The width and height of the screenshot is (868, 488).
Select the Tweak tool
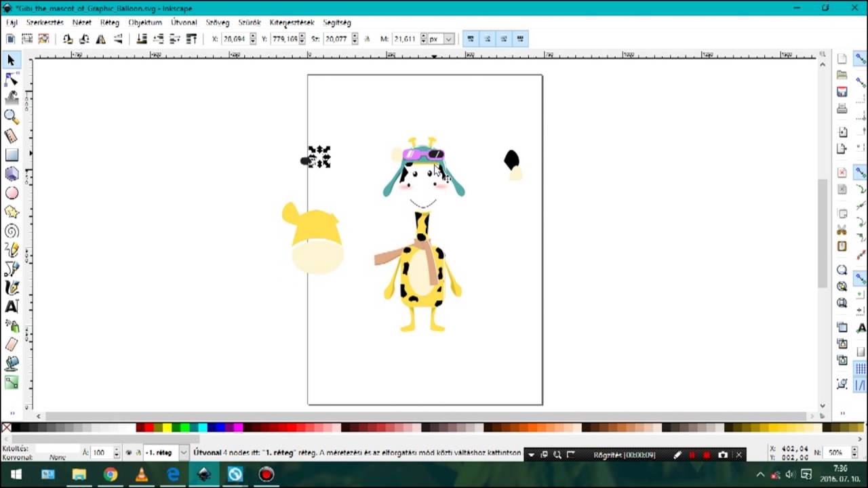[x=11, y=99]
